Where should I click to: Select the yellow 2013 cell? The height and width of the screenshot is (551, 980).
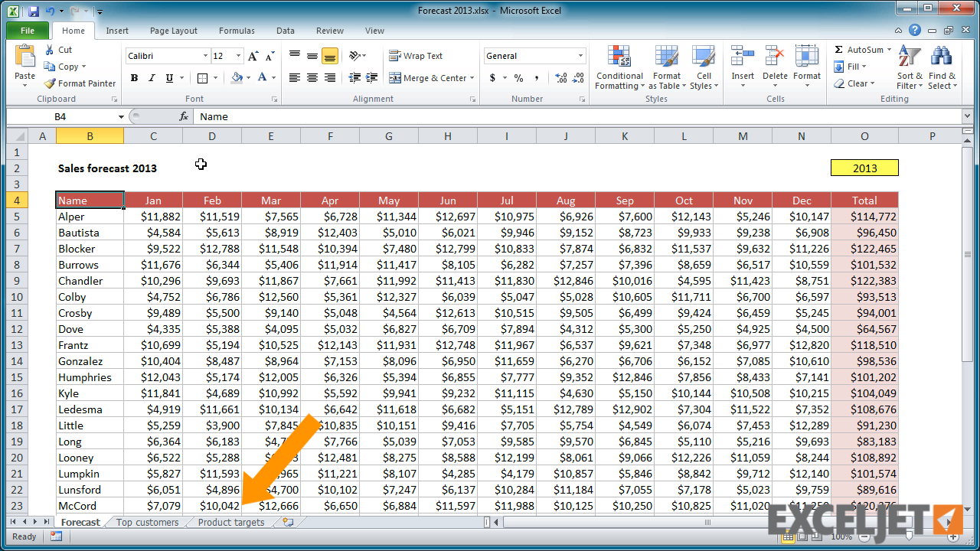coord(864,168)
